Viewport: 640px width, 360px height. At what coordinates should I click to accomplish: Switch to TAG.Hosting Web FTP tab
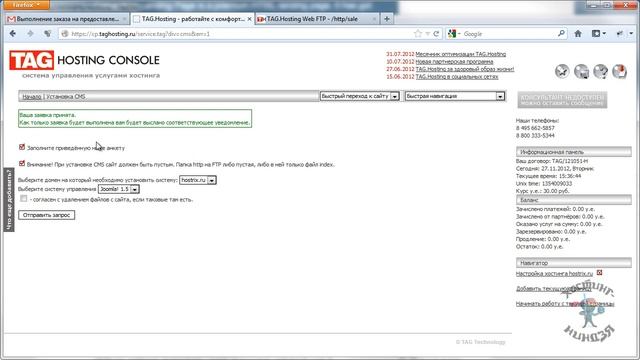pyautogui.click(x=317, y=19)
